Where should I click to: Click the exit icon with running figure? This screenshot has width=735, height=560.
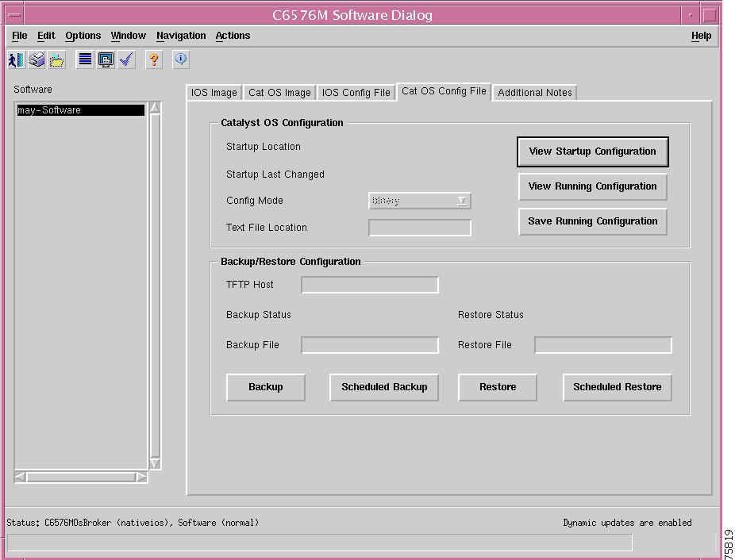17,60
